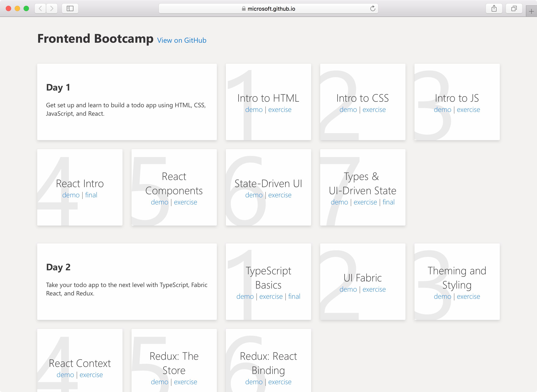Open Redux: React Binding exercise link
Screen dimensions: 537x392
point(280,382)
